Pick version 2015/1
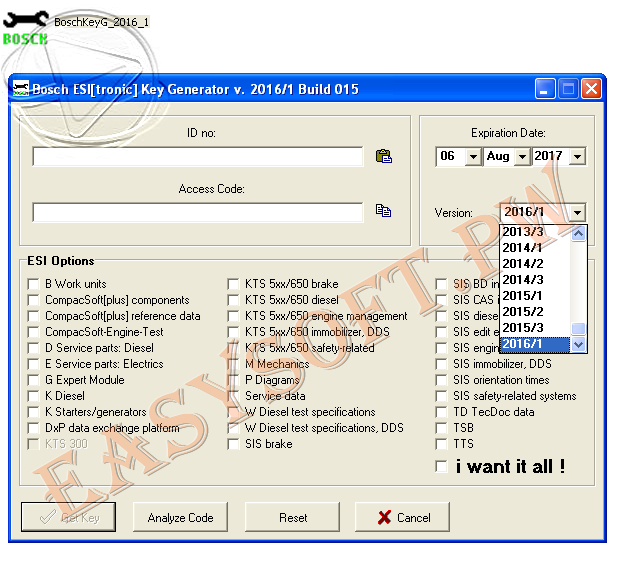The height and width of the screenshot is (561, 624). [535, 296]
